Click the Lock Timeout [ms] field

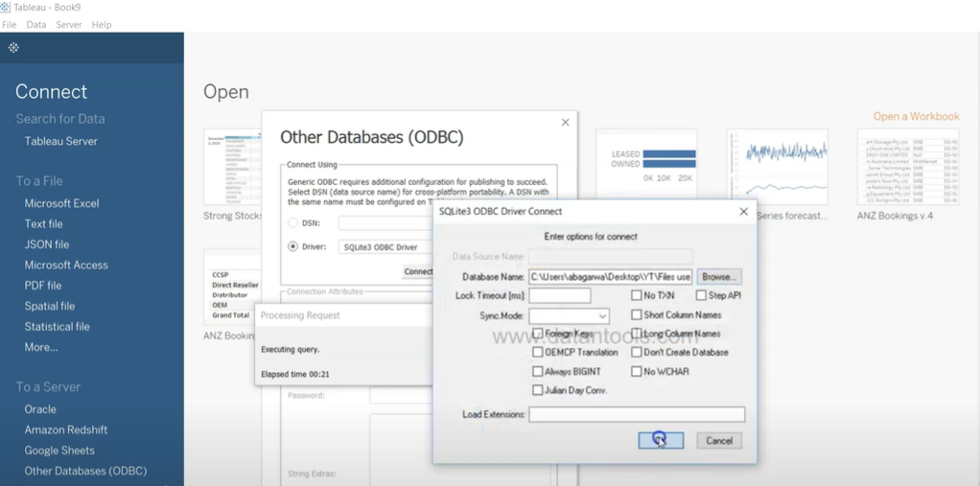559,295
